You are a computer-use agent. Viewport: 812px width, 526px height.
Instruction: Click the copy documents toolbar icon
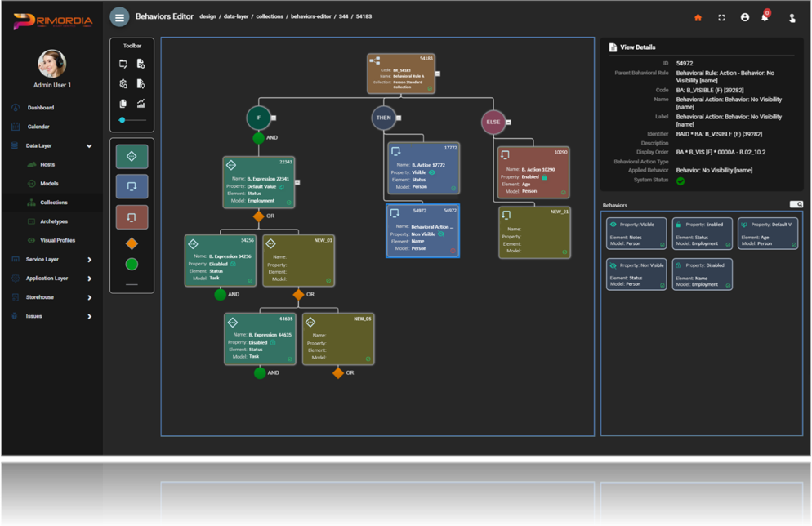(123, 104)
